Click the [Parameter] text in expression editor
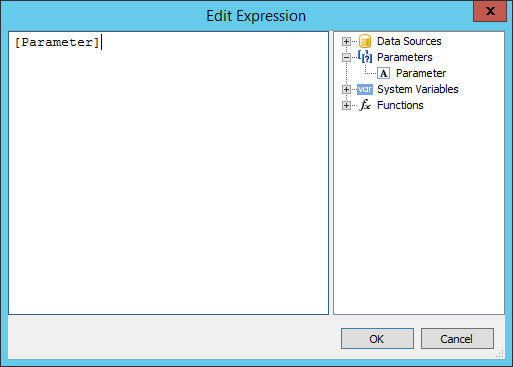The image size is (513, 367). (57, 43)
